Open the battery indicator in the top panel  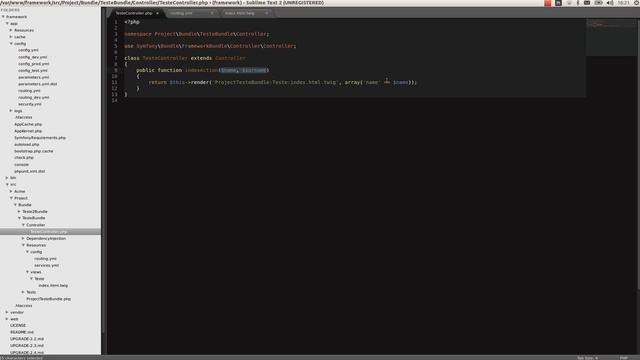pyautogui.click(x=598, y=3)
